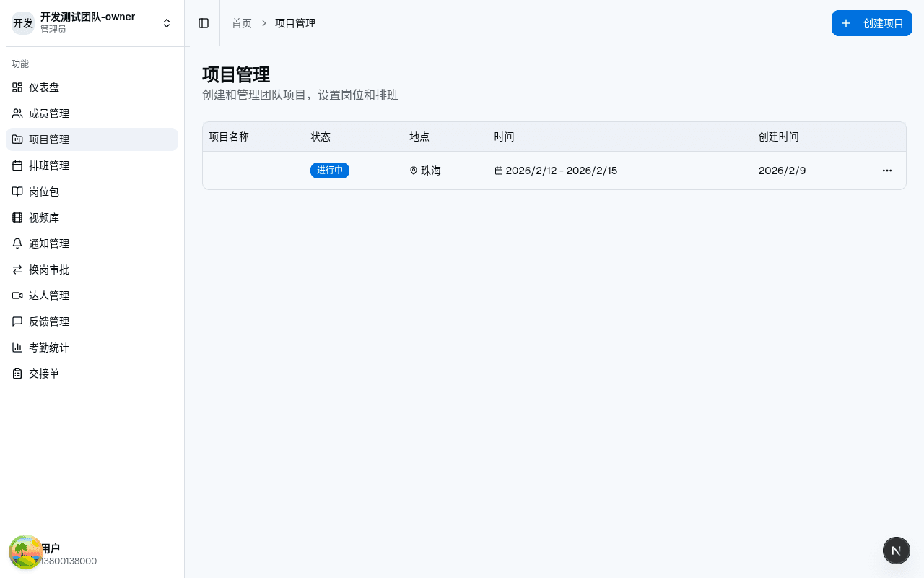Open 通知管理 notification management
This screenshot has width=924, height=578.
pyautogui.click(x=49, y=243)
